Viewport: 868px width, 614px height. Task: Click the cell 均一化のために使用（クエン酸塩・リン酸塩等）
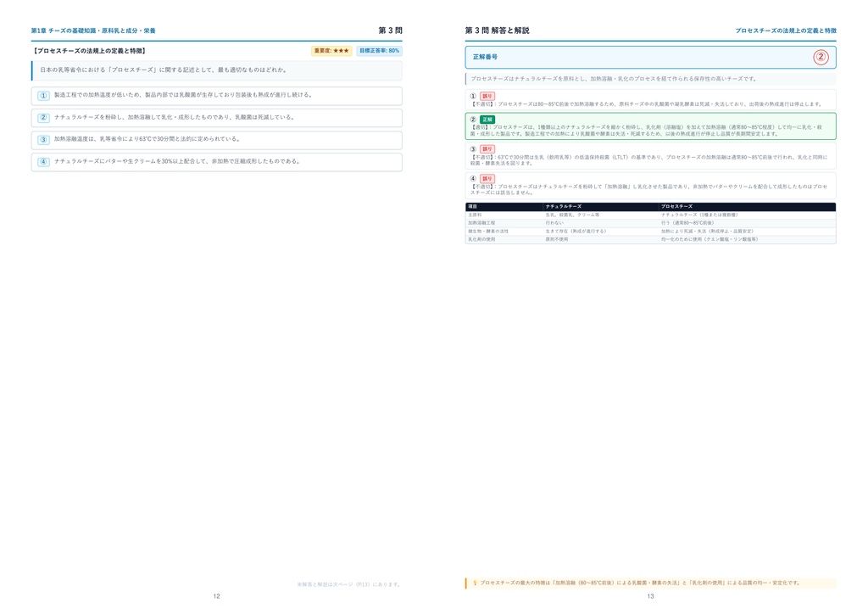709,240
